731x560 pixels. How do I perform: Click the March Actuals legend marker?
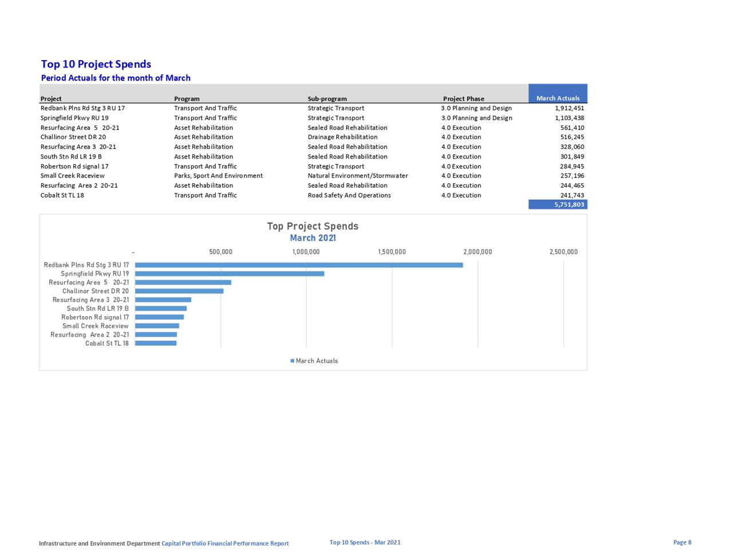[x=293, y=361]
